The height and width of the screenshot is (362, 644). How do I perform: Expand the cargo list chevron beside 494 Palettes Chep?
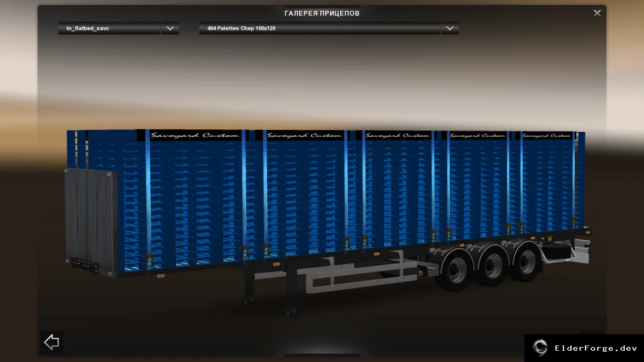[450, 28]
